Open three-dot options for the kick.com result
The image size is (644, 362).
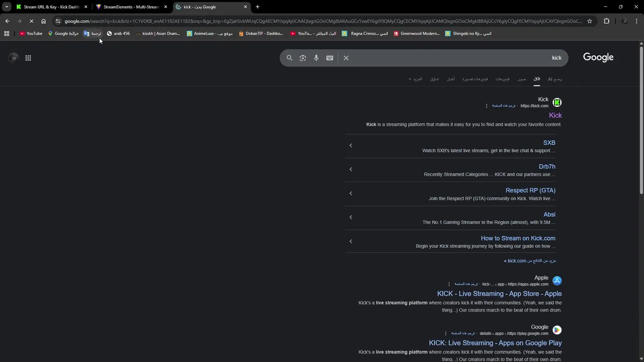pos(487,106)
